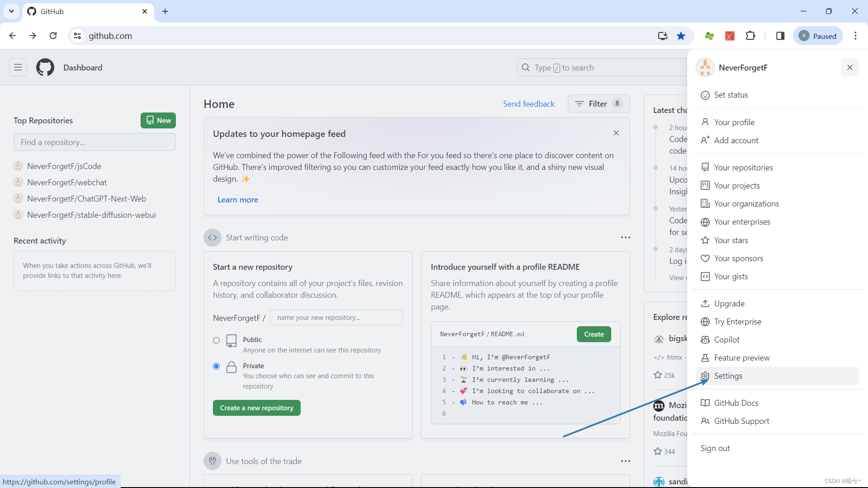Click the star icon next to Your stars

point(705,240)
